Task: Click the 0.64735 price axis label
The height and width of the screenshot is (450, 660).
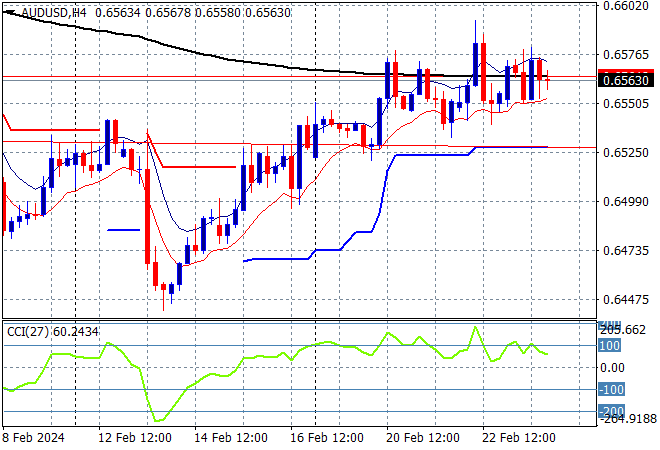Action: click(626, 250)
